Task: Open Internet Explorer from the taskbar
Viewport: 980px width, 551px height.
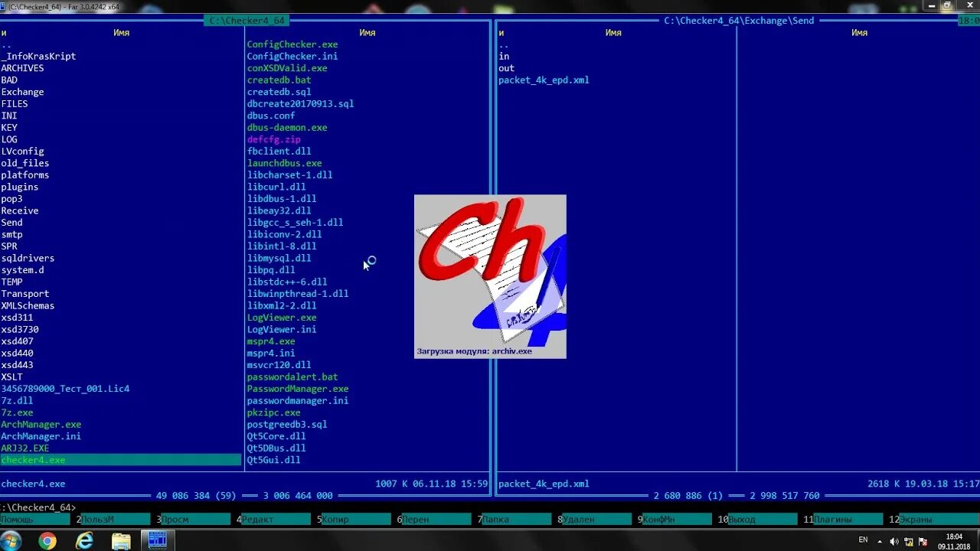Action: tap(84, 541)
